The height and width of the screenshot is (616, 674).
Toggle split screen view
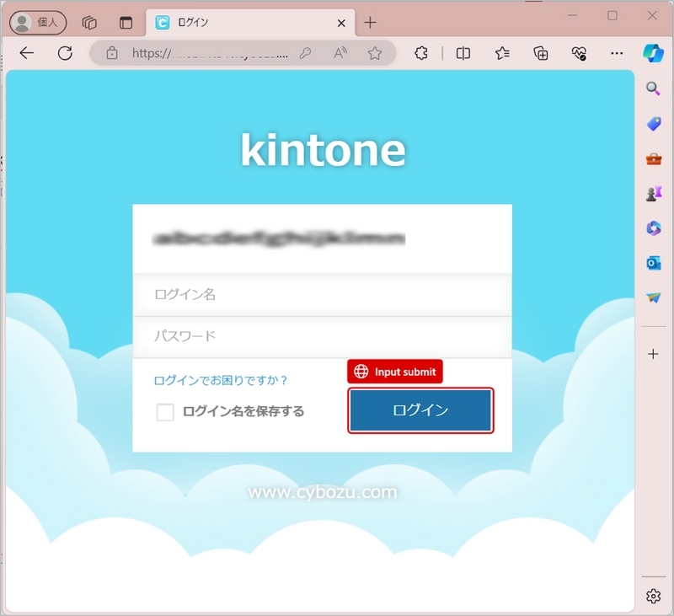(x=466, y=53)
